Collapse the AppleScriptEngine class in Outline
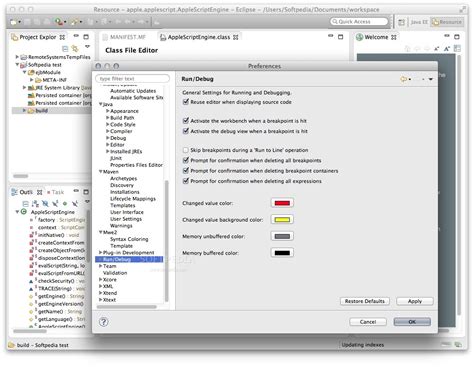Screen dimensions: 474x369 (17, 212)
